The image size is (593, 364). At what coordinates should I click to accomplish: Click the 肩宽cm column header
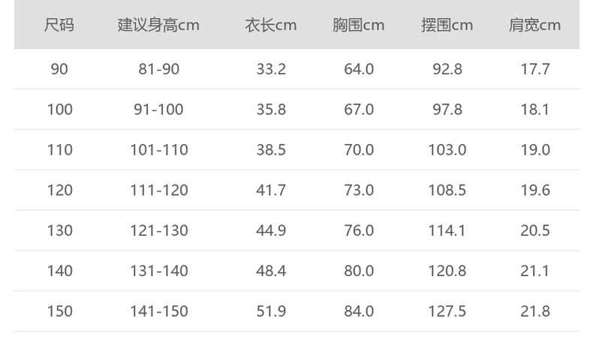(534, 25)
